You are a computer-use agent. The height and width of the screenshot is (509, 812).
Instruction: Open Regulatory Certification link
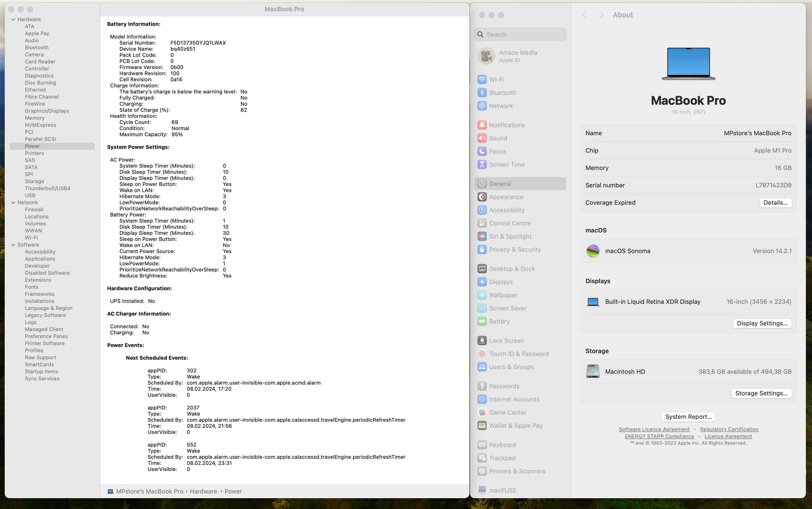click(729, 429)
